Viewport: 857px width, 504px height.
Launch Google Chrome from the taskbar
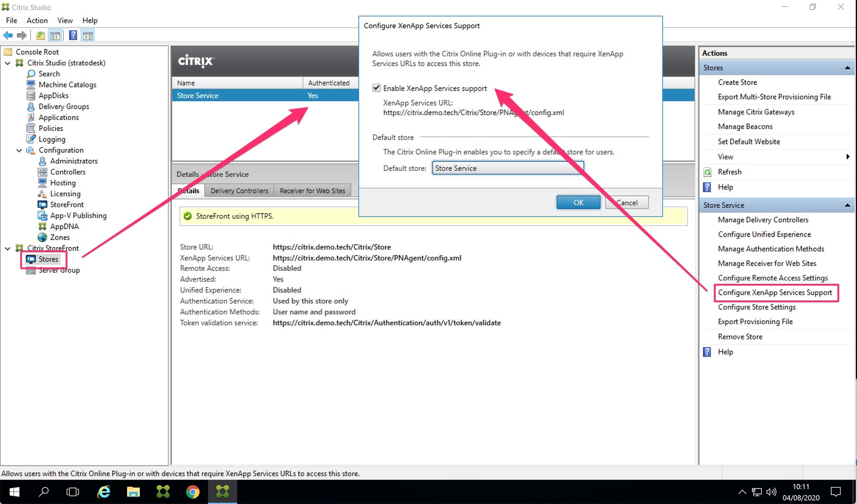[x=193, y=492]
